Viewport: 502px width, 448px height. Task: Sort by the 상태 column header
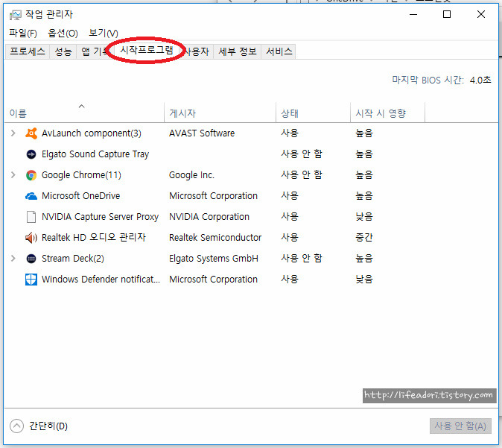[x=313, y=113]
